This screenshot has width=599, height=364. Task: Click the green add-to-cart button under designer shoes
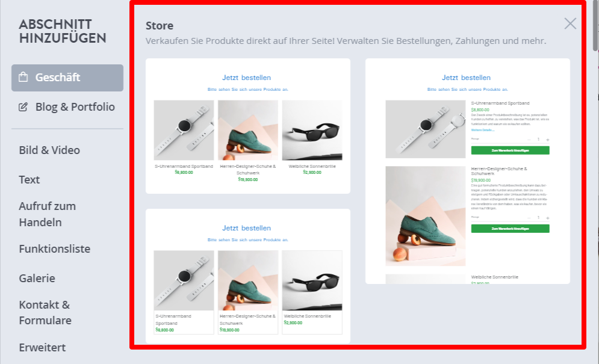pyautogui.click(x=510, y=229)
